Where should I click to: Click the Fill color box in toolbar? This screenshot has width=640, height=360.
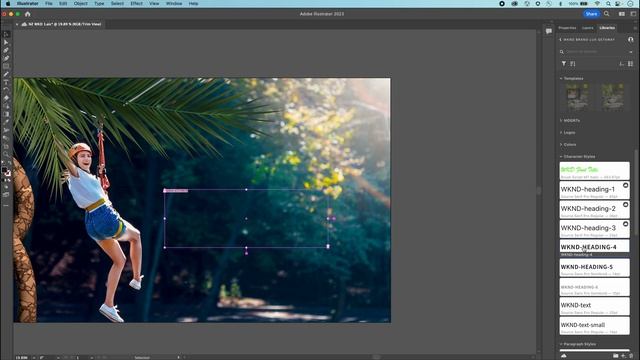click(4, 169)
